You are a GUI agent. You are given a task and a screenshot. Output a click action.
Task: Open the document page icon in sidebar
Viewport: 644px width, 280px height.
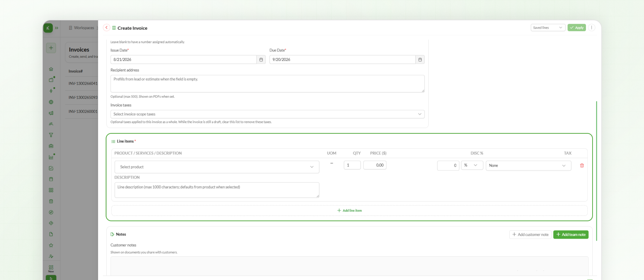pos(51,234)
